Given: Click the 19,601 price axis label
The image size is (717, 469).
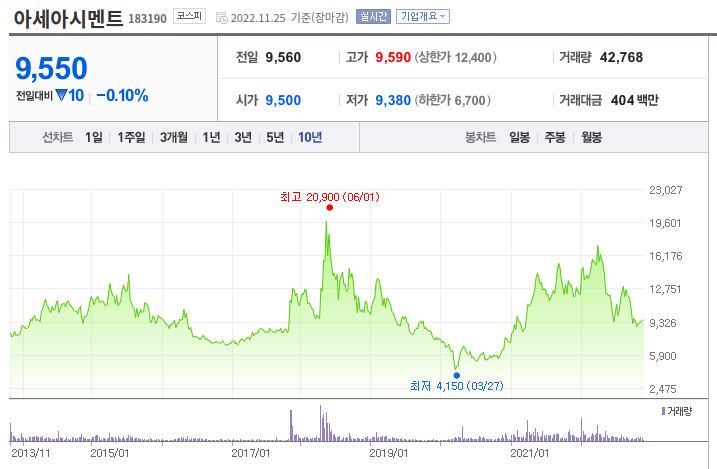Looking at the screenshot, I should click(x=665, y=223).
